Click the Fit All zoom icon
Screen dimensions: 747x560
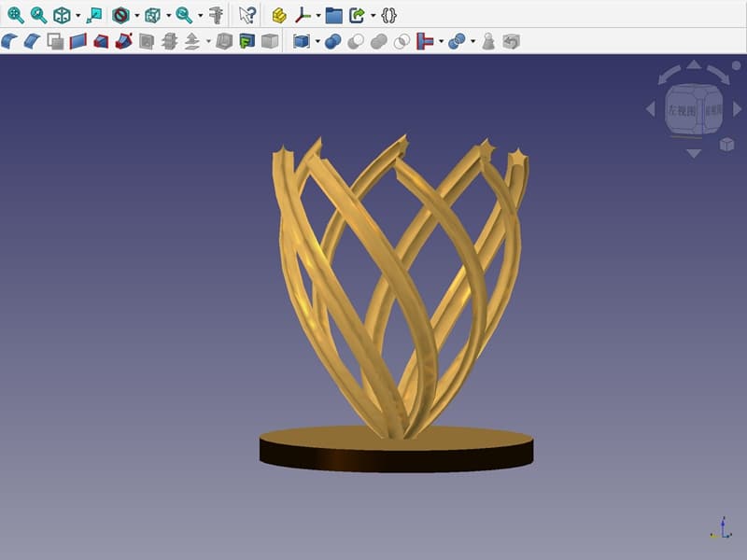[x=16, y=15]
